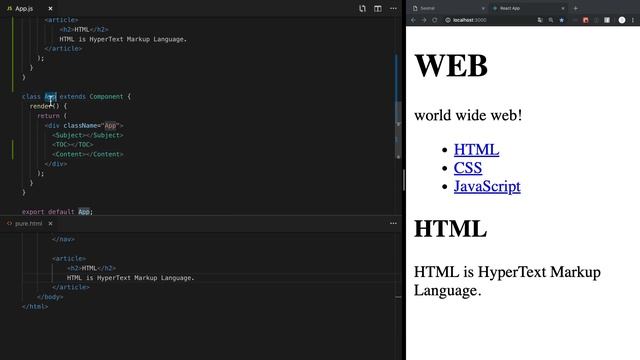Click the render() line in App class

click(48, 106)
